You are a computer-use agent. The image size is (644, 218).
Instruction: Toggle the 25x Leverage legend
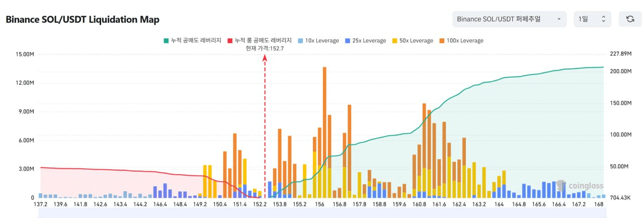pos(365,40)
